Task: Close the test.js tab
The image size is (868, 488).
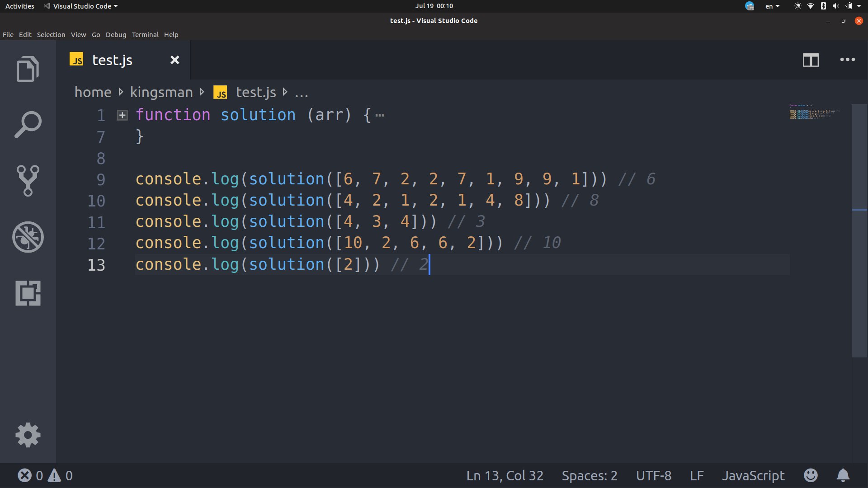Action: [x=175, y=60]
